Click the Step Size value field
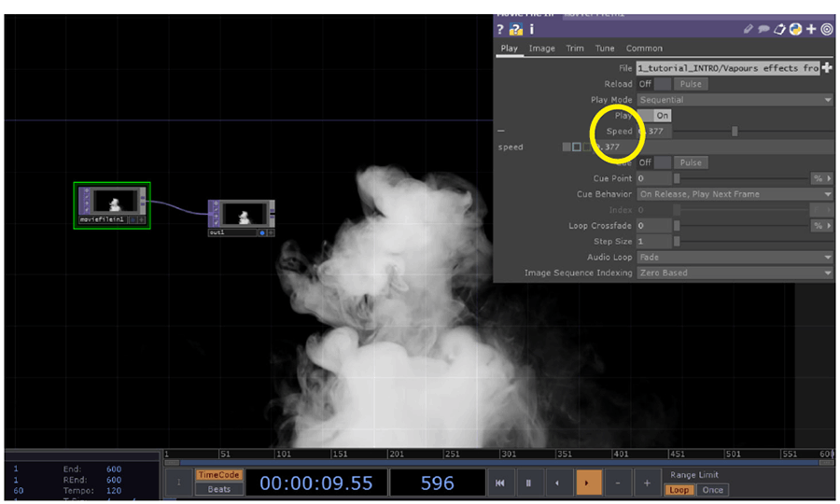This screenshot has height=504, width=840. (x=653, y=242)
